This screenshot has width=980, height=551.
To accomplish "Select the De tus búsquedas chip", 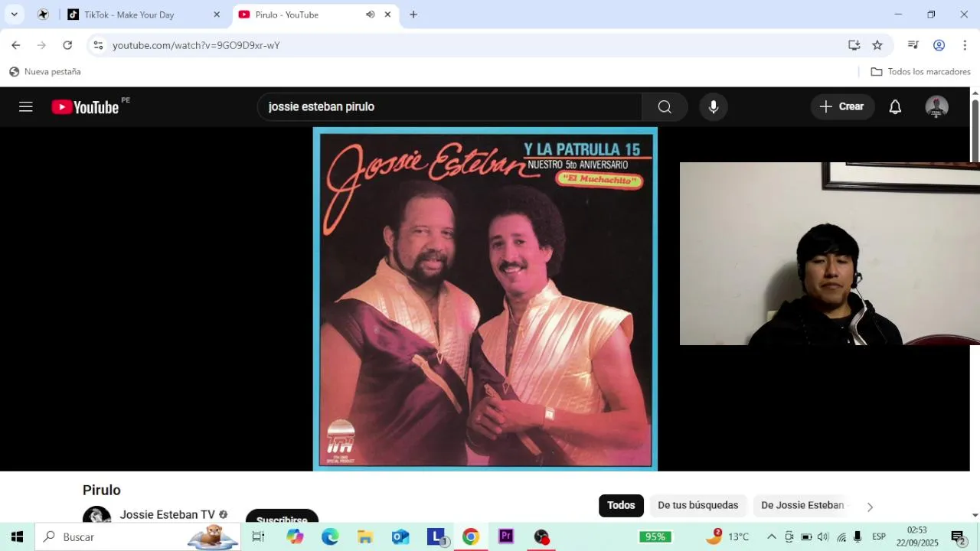I will (697, 505).
